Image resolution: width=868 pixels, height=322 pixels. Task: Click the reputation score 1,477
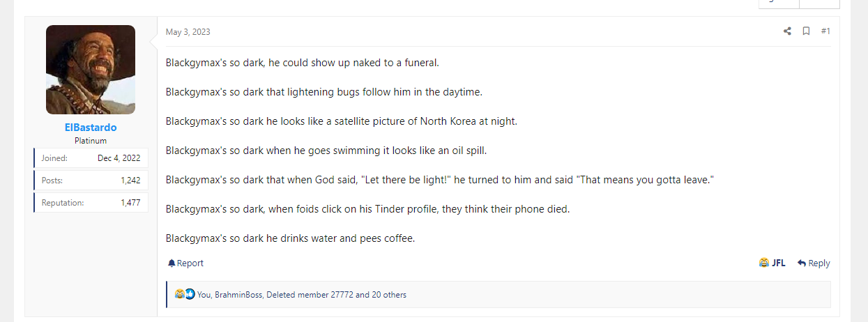click(x=130, y=203)
